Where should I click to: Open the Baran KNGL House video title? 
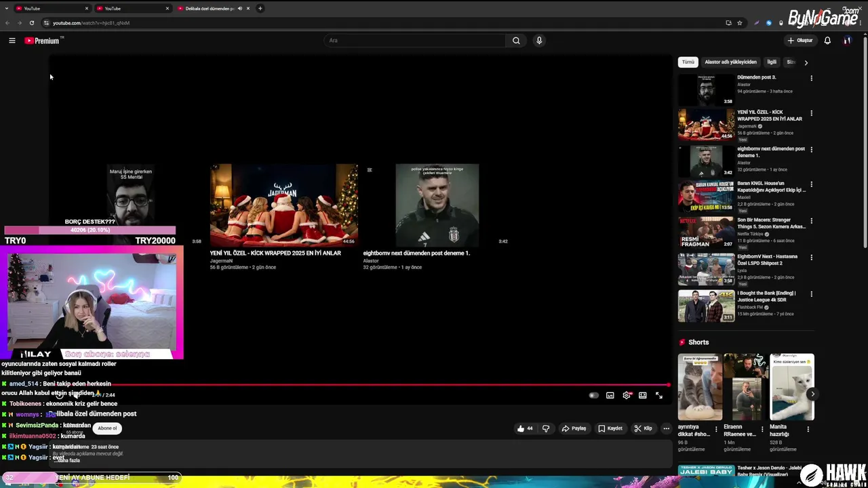(772, 186)
